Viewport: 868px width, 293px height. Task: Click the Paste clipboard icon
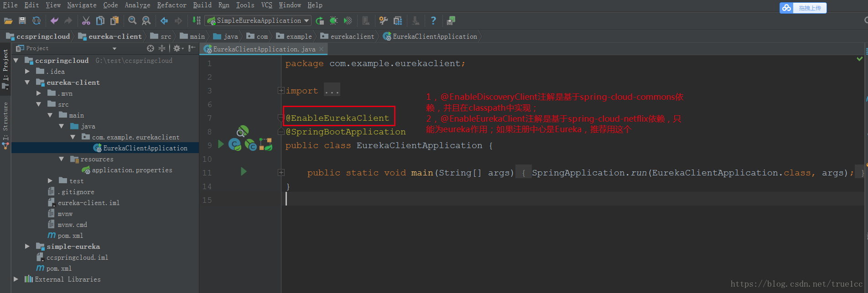tap(114, 21)
